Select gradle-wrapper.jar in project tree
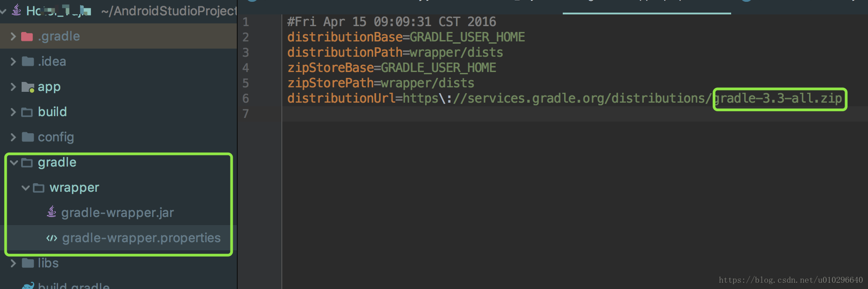The image size is (868, 289). (x=118, y=212)
